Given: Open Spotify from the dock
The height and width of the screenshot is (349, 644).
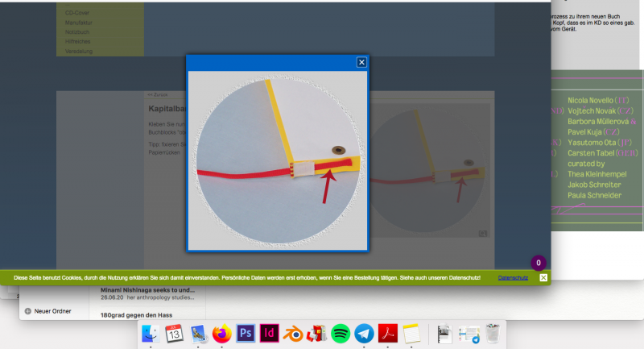Looking at the screenshot, I should (341, 333).
